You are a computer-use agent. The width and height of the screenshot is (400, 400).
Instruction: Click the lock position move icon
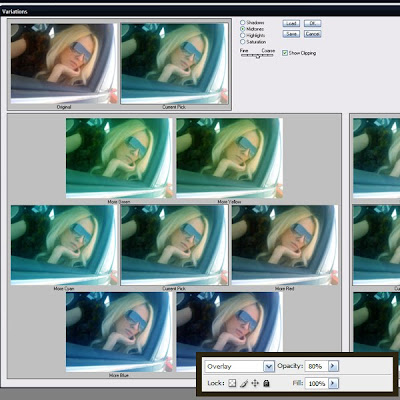click(x=255, y=383)
